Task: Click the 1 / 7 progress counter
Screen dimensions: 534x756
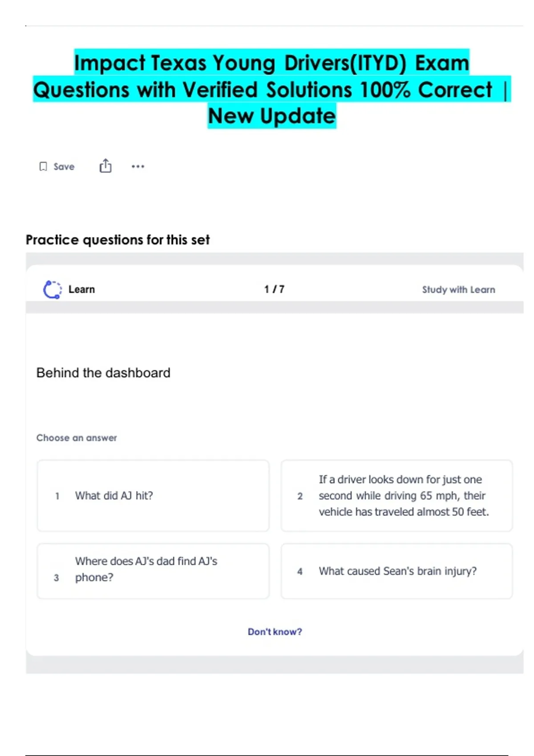Action: [x=274, y=290]
